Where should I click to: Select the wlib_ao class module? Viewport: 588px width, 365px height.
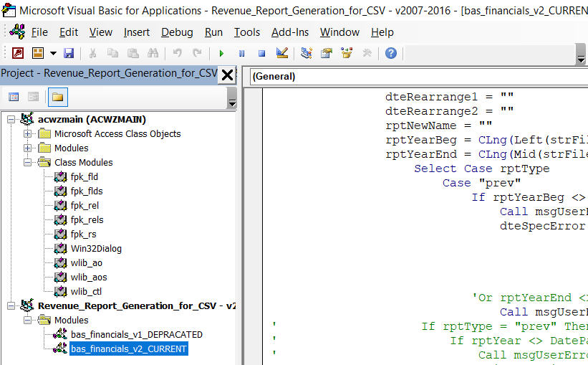[x=86, y=263]
